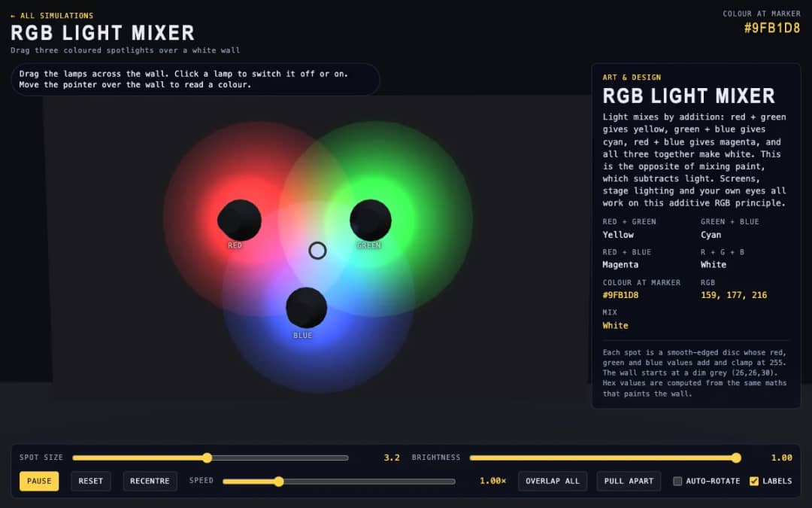This screenshot has width=812, height=508.
Task: Click the Overlap All button
Action: click(x=553, y=481)
